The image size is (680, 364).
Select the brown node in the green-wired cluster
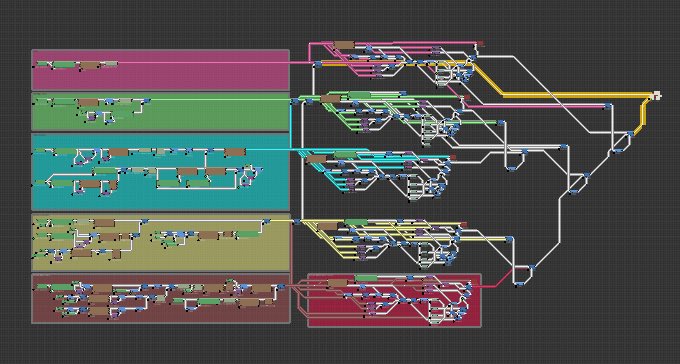click(330, 99)
